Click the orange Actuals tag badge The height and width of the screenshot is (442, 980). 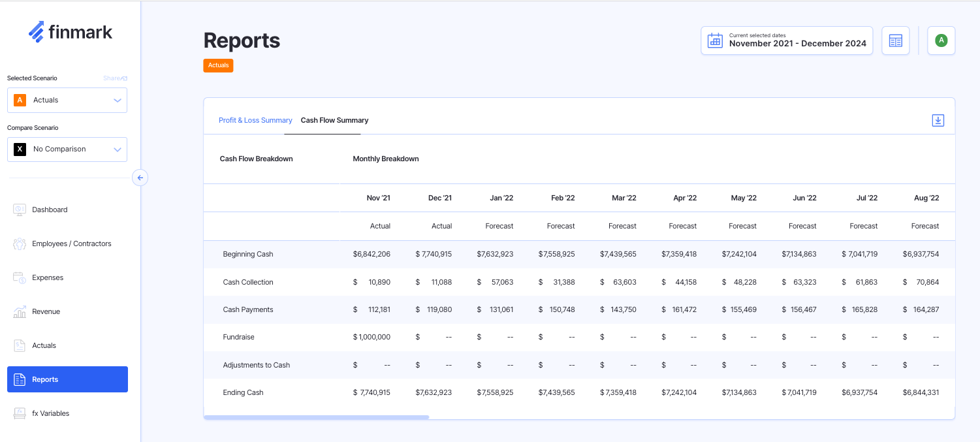pyautogui.click(x=218, y=65)
